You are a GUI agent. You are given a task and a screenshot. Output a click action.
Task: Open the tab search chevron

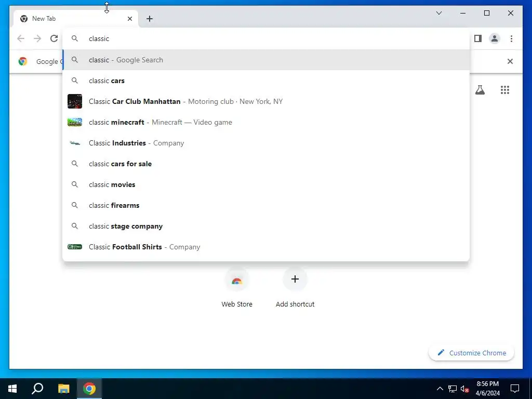[x=438, y=13]
